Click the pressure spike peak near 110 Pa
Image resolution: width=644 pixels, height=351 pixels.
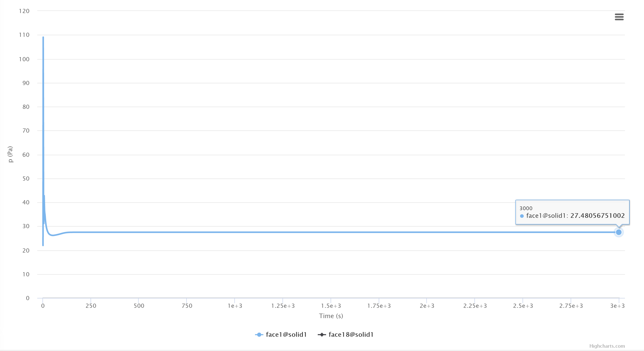point(43,38)
